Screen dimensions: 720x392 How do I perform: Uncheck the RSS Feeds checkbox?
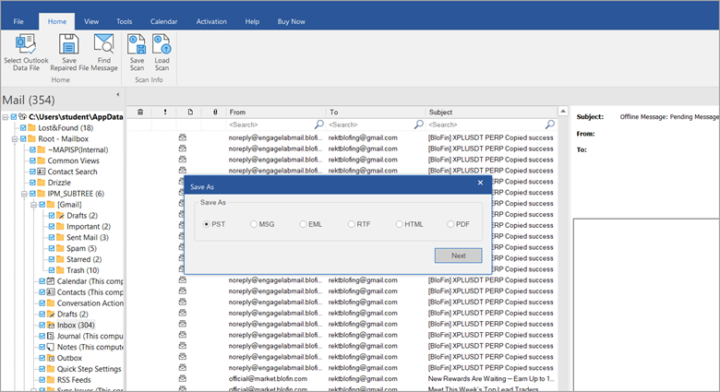pyautogui.click(x=42, y=380)
